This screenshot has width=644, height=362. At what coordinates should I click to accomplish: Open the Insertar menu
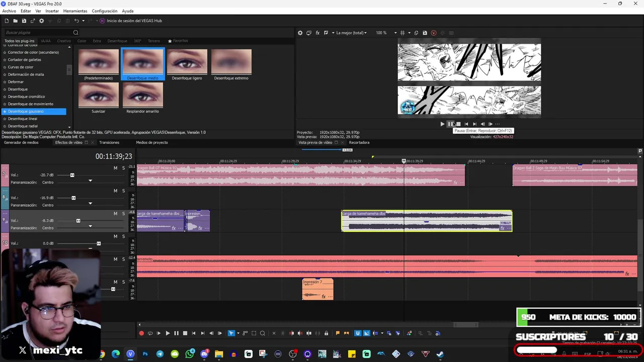[x=52, y=11]
